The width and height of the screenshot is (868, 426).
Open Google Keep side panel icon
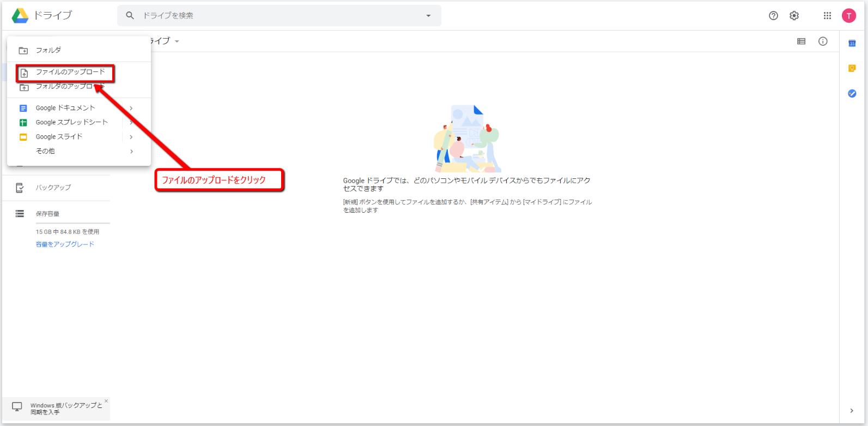tap(852, 68)
